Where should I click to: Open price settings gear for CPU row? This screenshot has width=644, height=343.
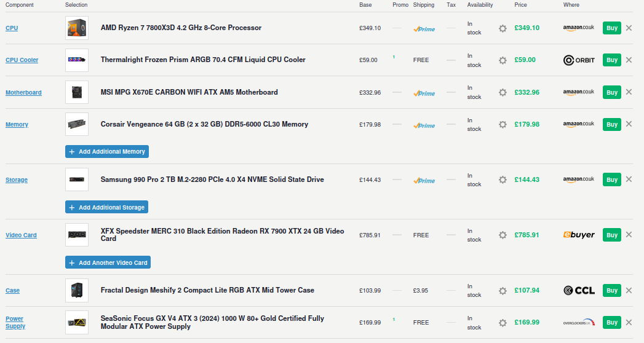(x=503, y=28)
